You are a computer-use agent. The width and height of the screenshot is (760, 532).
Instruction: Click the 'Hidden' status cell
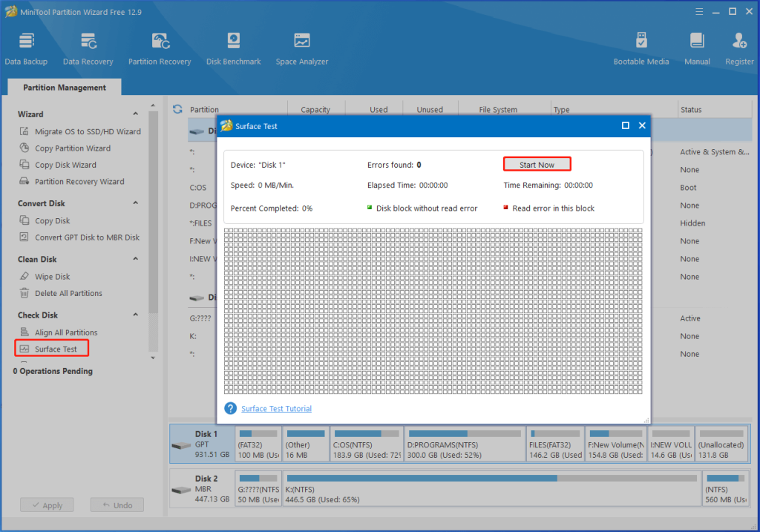tap(692, 223)
